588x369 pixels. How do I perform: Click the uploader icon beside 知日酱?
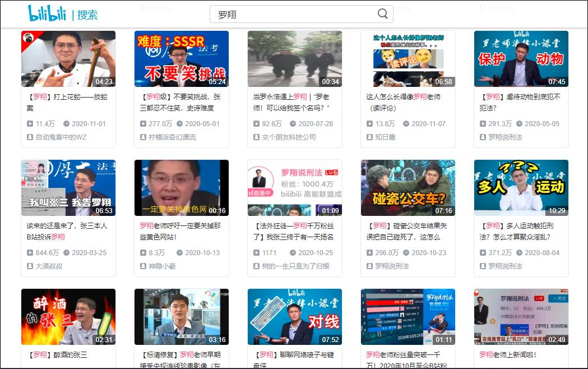(369, 137)
